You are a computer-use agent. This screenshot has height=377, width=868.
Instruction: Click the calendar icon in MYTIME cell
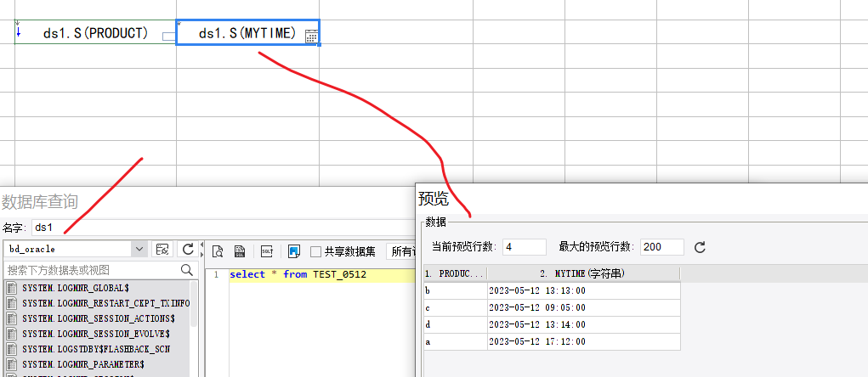click(x=311, y=37)
